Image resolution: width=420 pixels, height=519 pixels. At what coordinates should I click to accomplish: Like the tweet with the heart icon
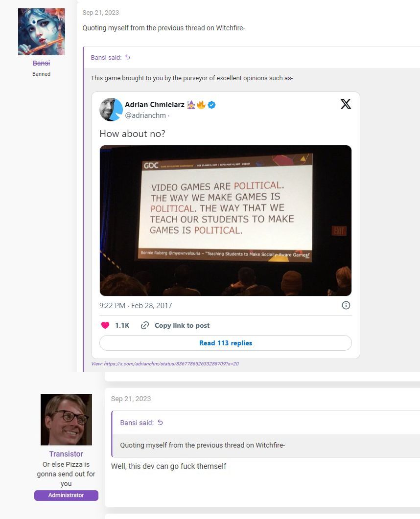point(105,325)
